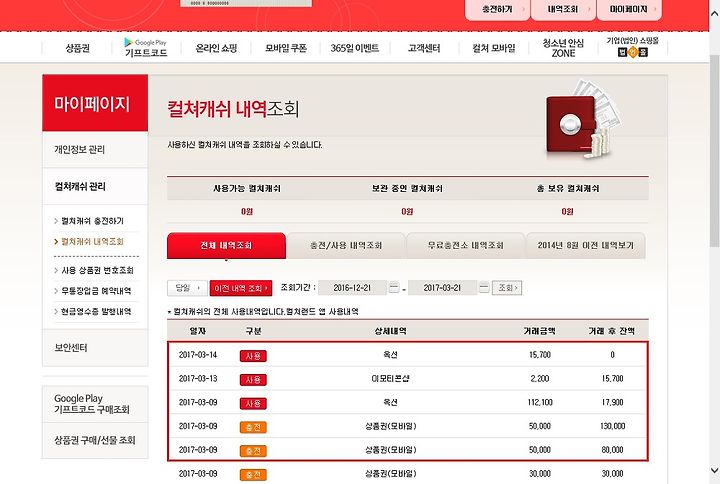Click balance 130,000 cell
Image resolution: width=720 pixels, height=484 pixels.
click(x=613, y=426)
